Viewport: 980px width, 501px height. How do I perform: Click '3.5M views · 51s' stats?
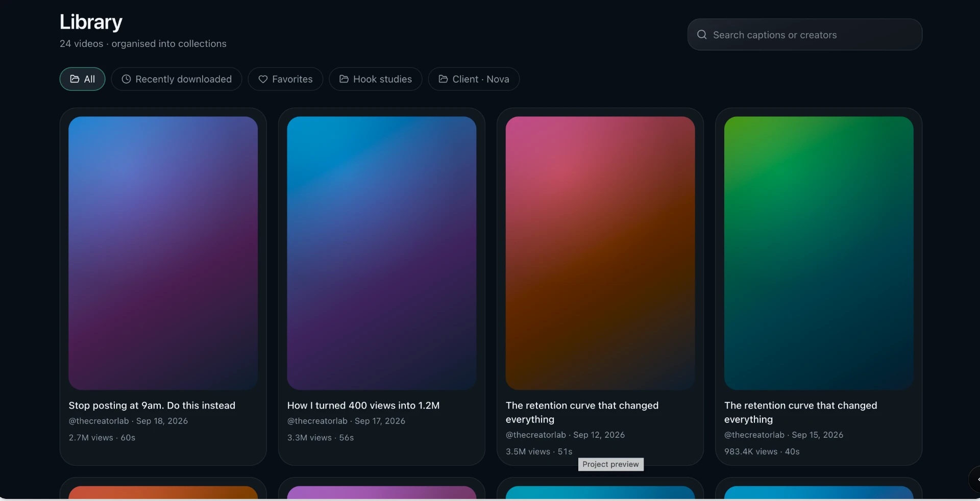(x=539, y=452)
